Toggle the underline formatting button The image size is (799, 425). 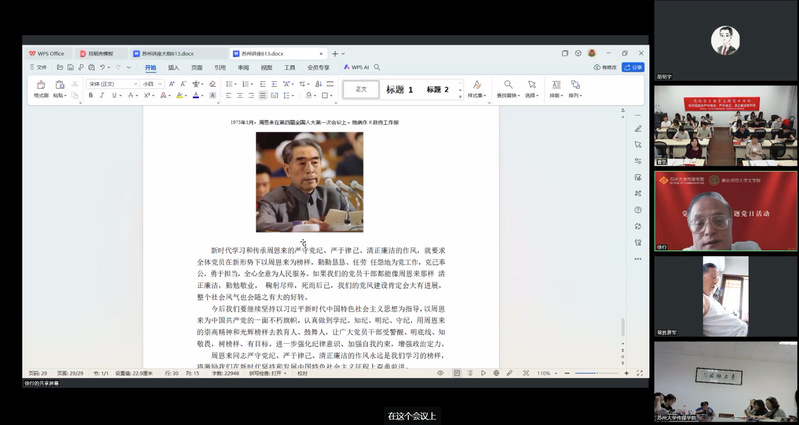point(114,96)
